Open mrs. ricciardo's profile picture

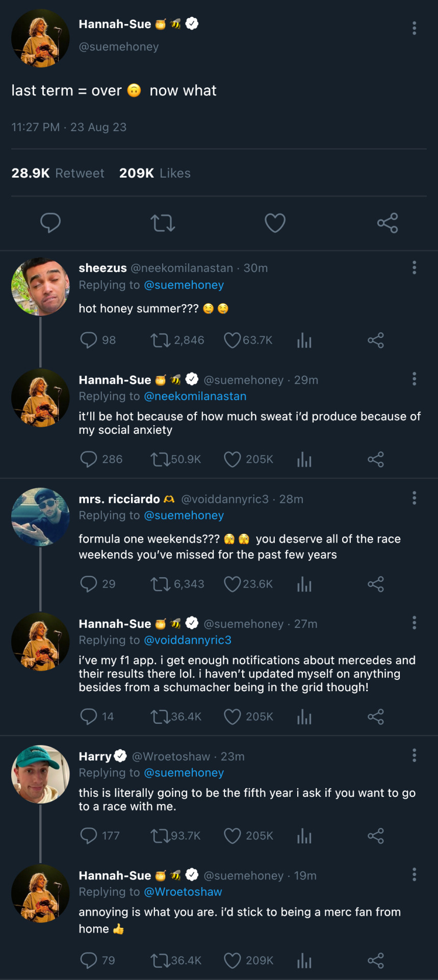pyautogui.click(x=40, y=517)
